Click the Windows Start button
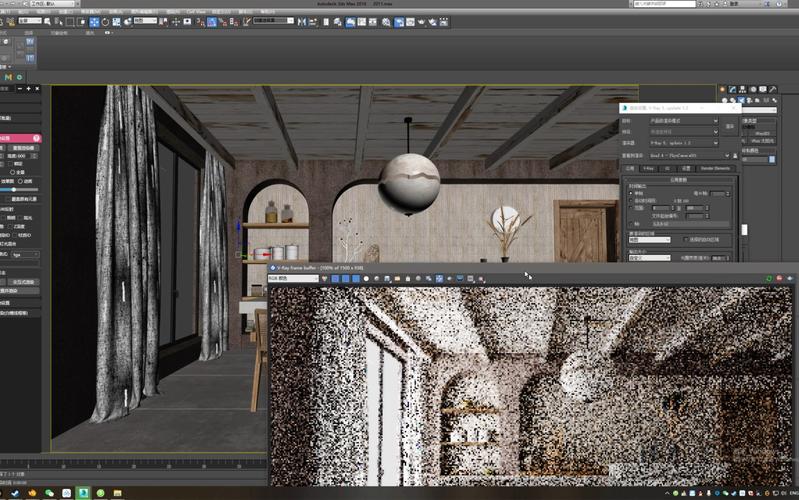 [4, 493]
